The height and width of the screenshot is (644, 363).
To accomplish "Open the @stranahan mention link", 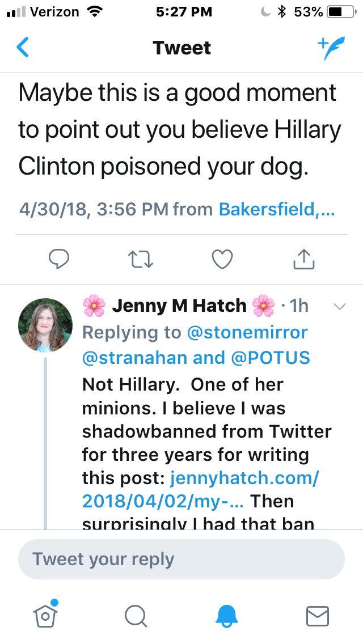I will [145, 358].
